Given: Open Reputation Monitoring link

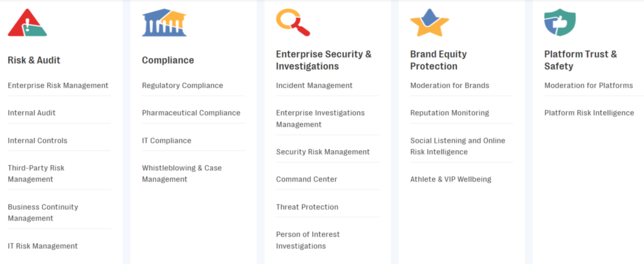Looking at the screenshot, I should [x=450, y=113].
